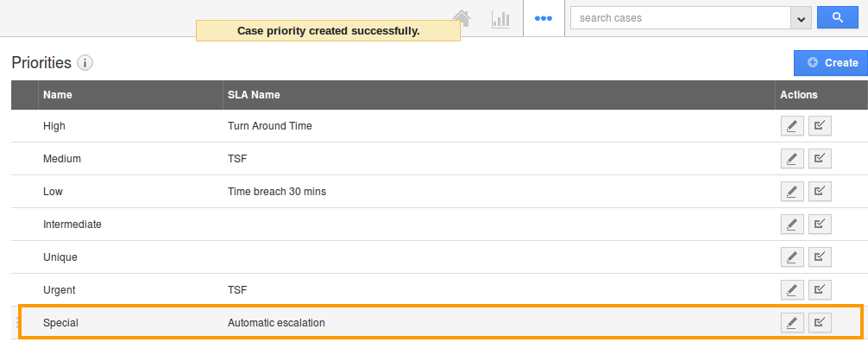The height and width of the screenshot is (342, 868).
Task: Click the home icon in top bar
Action: 462,18
